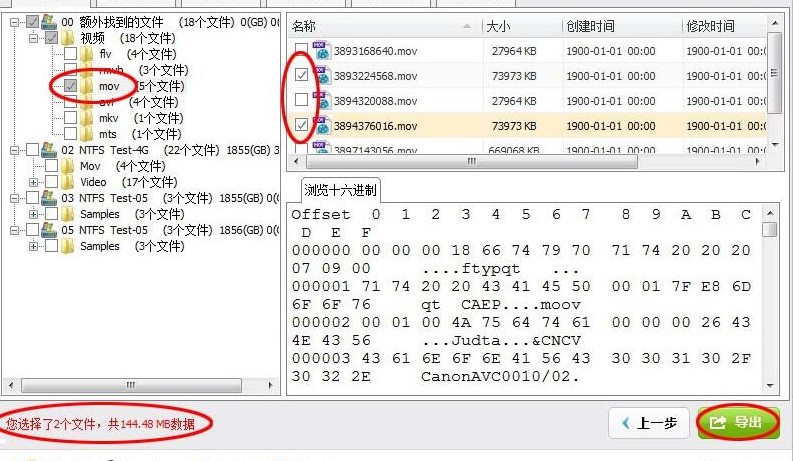Click the 73973 KB size of 3893224568.mov
This screenshot has width=793, height=461.
pos(514,76)
